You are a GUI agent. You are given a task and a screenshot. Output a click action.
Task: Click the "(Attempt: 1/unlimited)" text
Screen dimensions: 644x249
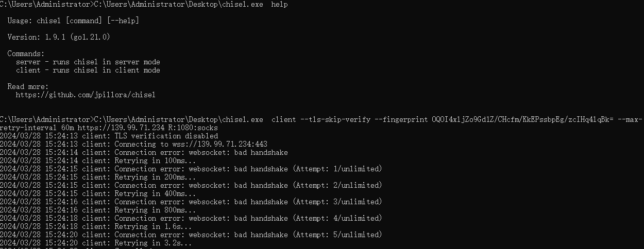337,169
